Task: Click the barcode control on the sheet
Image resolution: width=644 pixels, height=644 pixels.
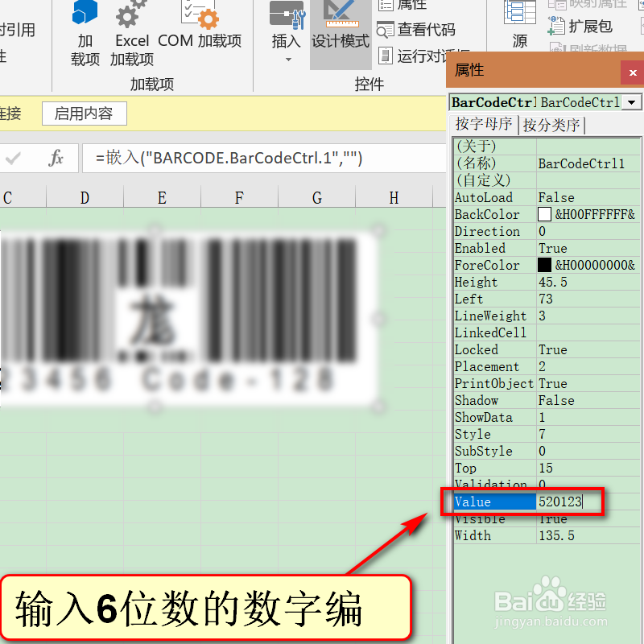Action: (189, 318)
